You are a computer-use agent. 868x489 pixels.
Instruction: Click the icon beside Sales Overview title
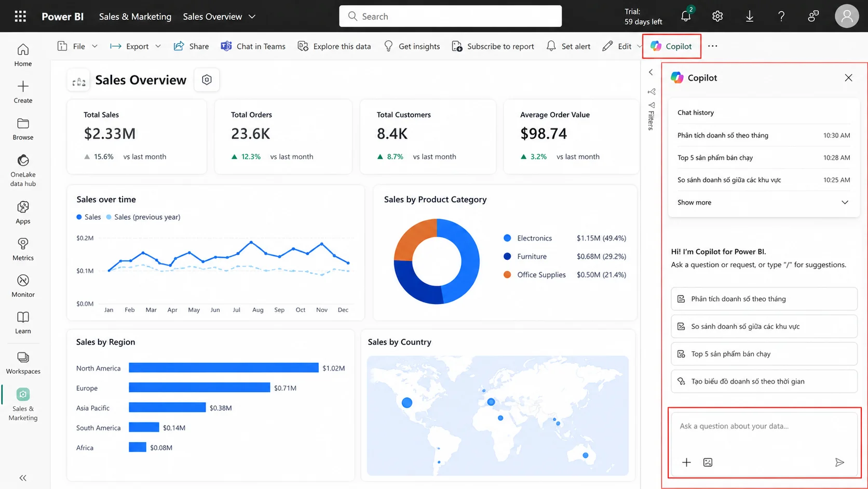tap(207, 80)
